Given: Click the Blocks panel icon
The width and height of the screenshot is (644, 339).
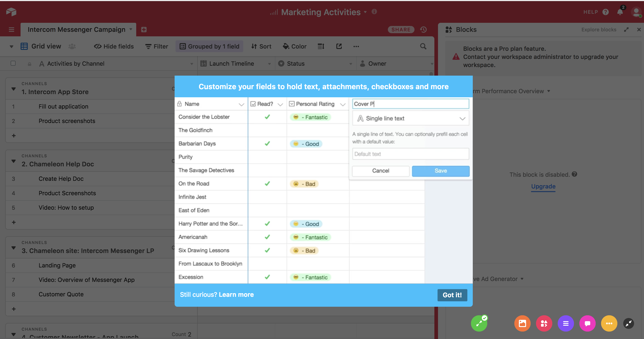Looking at the screenshot, I should [x=449, y=30].
